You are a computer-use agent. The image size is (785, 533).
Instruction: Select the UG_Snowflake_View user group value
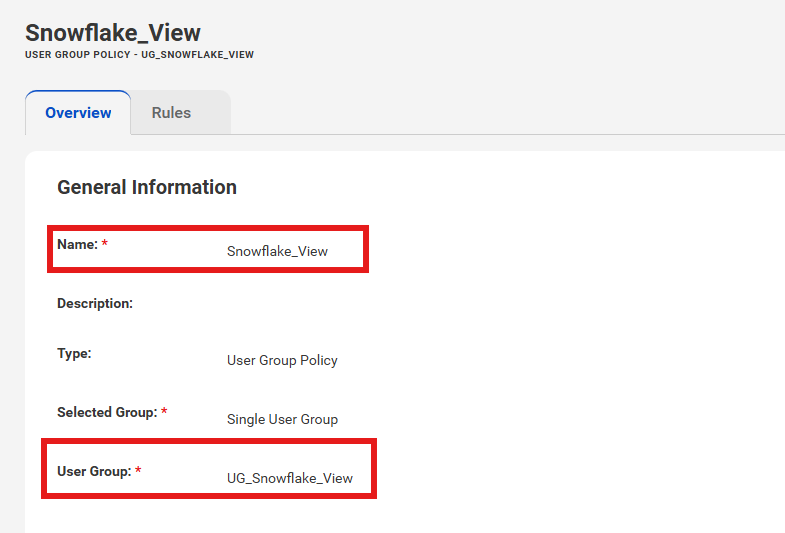pos(290,478)
